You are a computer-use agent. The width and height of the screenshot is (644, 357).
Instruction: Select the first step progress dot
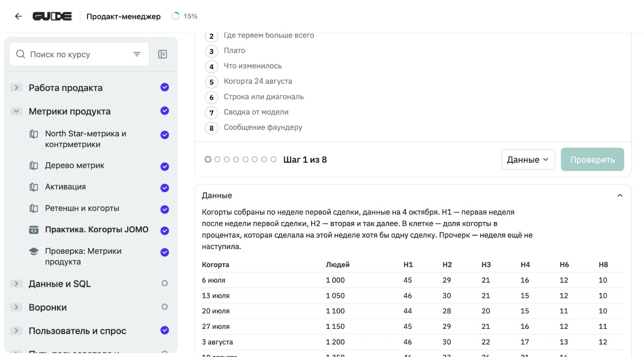tap(208, 160)
